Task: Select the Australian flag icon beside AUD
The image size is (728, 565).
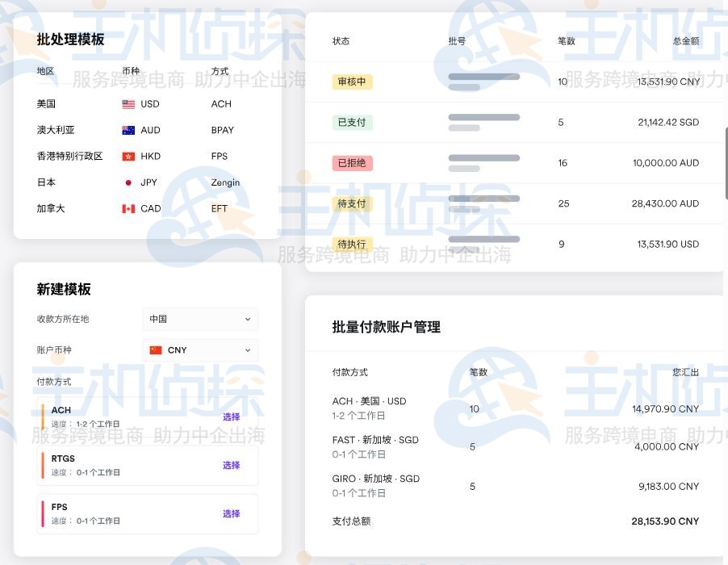Action: (128, 130)
